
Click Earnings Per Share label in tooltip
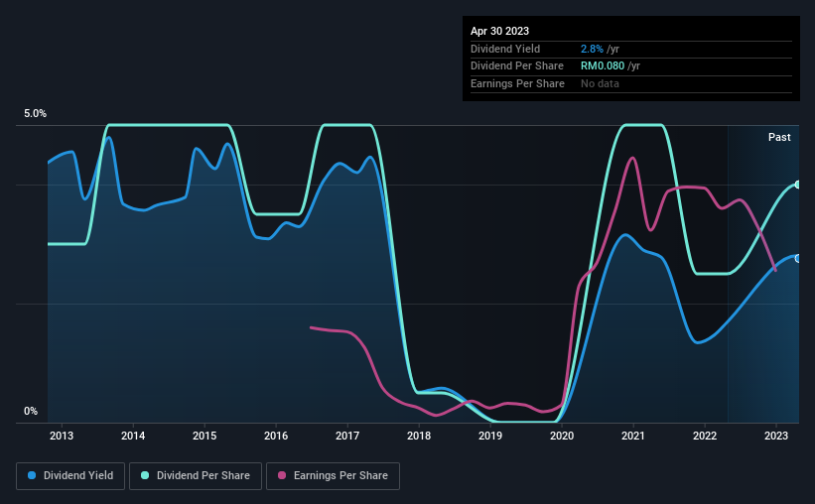pos(518,83)
